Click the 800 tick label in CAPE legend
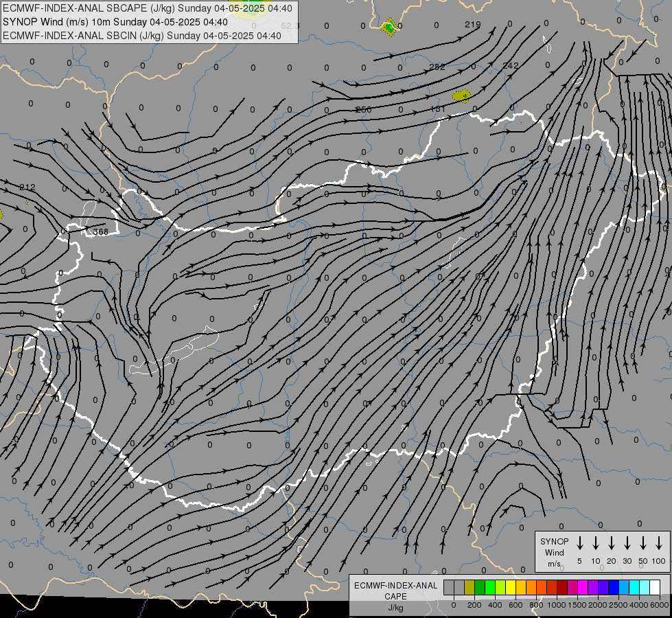 (x=536, y=605)
